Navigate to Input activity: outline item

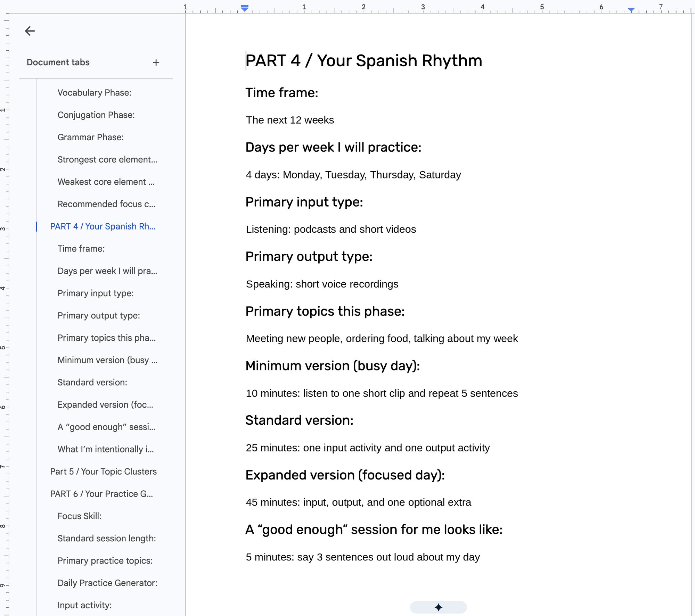click(x=85, y=605)
